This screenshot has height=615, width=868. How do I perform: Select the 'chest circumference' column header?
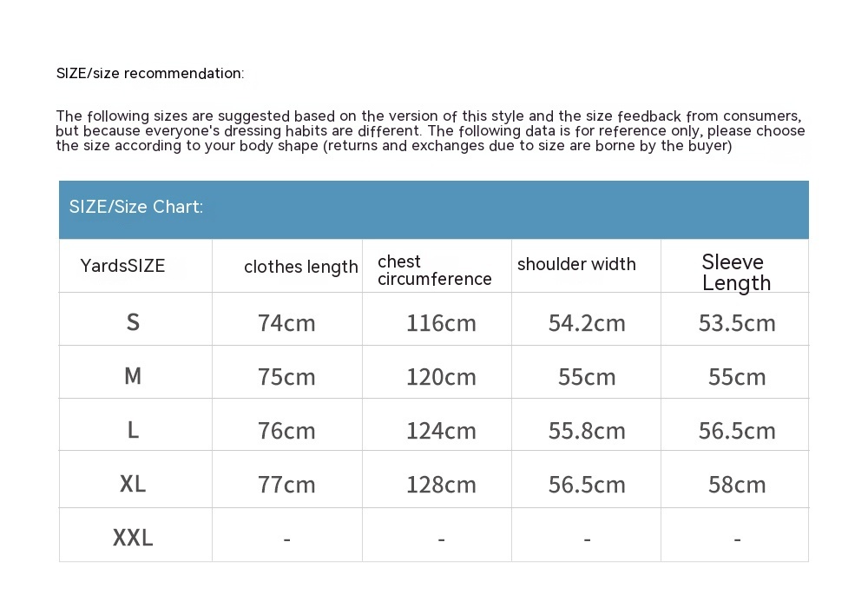[434, 270]
